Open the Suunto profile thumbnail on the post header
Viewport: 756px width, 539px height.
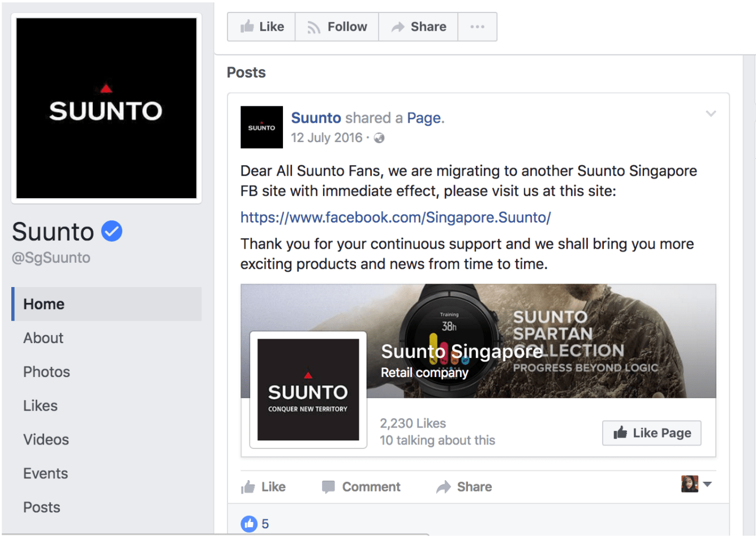click(x=261, y=127)
